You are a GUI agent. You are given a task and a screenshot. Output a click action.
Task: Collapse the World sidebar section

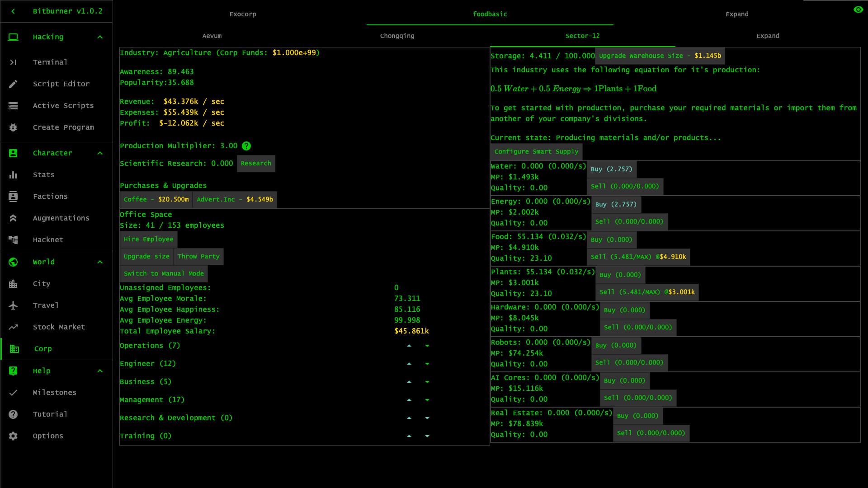(x=100, y=262)
